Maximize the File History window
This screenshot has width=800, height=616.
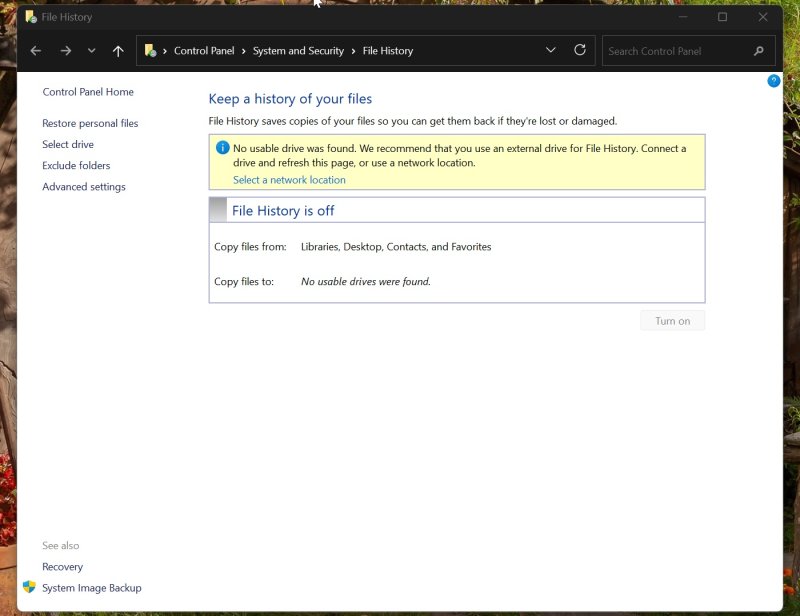point(722,17)
